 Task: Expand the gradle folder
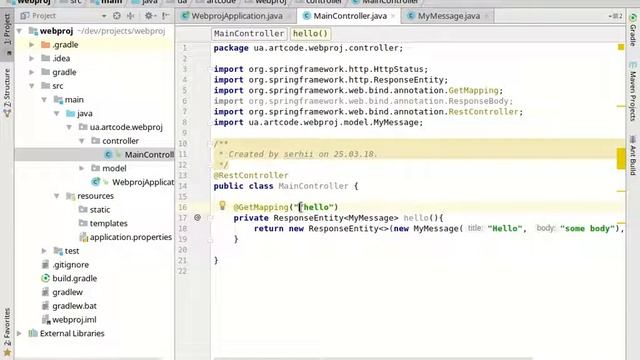coord(31,72)
